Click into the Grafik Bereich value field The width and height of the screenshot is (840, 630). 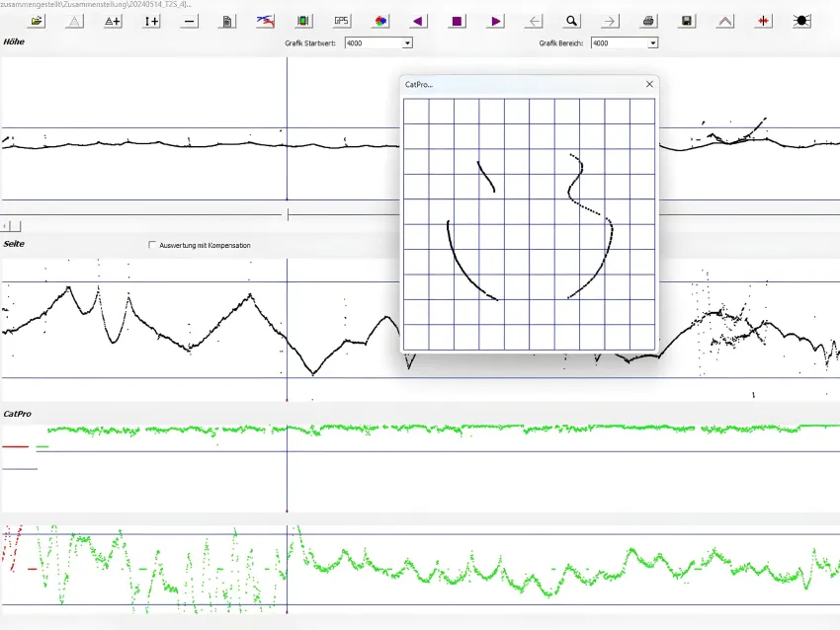coord(620,43)
